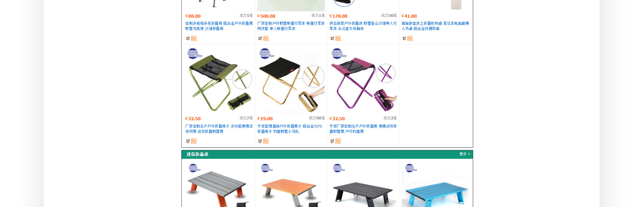The height and width of the screenshot is (207, 644).
Task: Open the purple folding stool product image
Action: (363, 80)
